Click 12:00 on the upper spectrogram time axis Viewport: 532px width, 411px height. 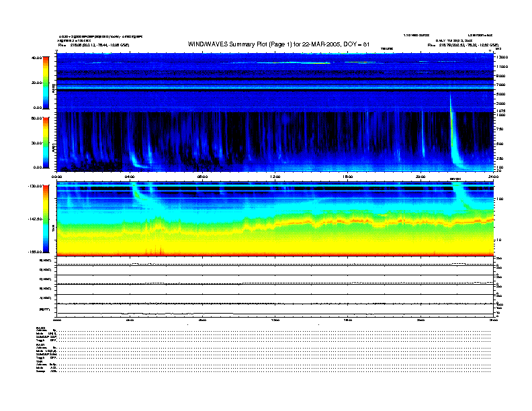click(x=275, y=177)
